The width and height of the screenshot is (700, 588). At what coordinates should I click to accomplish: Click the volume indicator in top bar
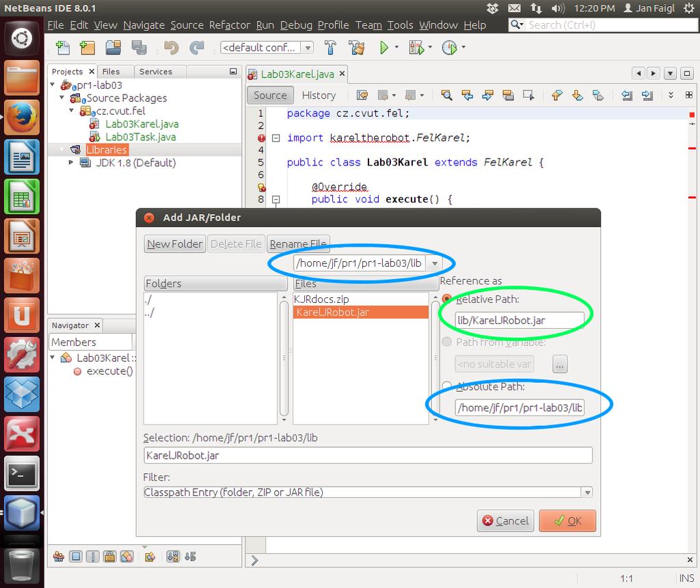(558, 8)
